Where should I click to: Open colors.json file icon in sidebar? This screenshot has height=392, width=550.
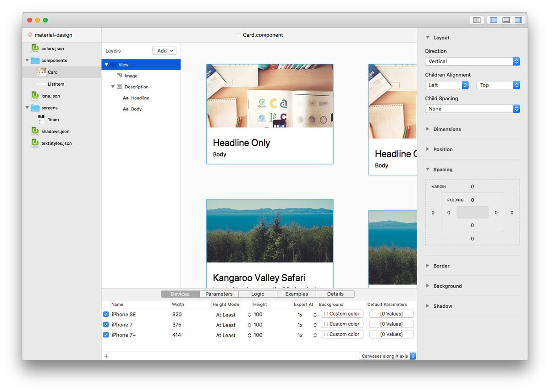pos(35,48)
